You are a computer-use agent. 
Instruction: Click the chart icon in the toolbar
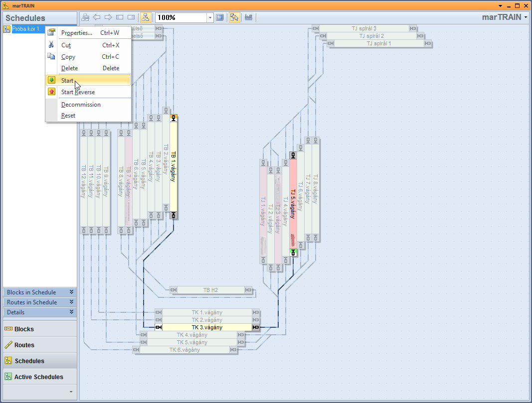point(248,17)
